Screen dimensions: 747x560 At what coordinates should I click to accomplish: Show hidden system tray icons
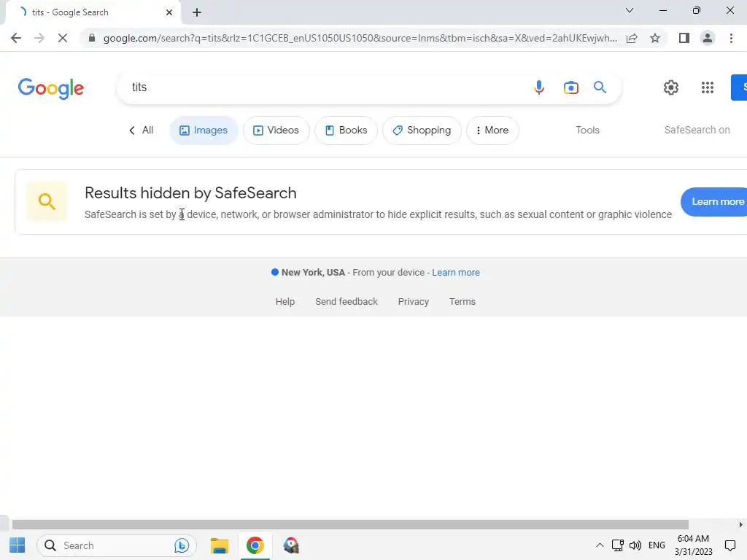point(600,545)
